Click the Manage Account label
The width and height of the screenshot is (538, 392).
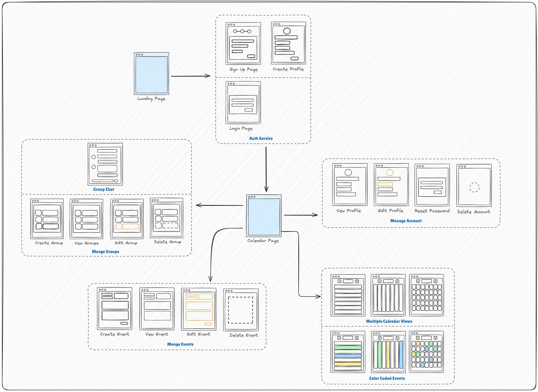(x=406, y=221)
